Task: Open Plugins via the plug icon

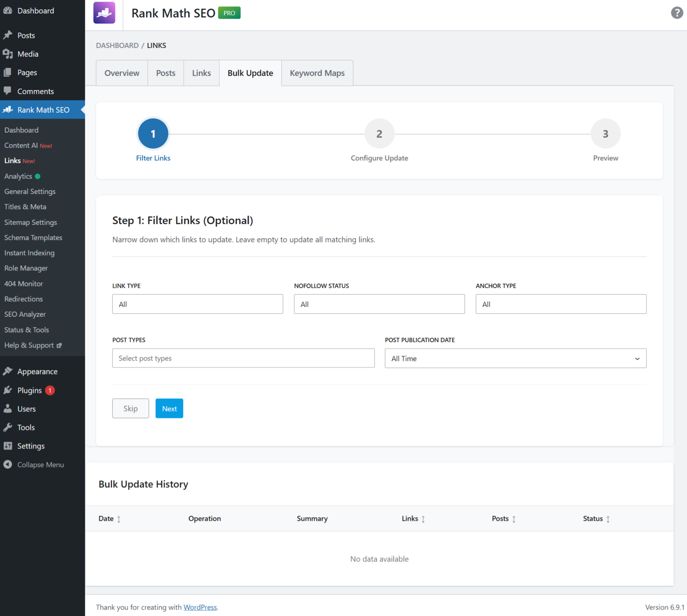Action: click(8, 390)
